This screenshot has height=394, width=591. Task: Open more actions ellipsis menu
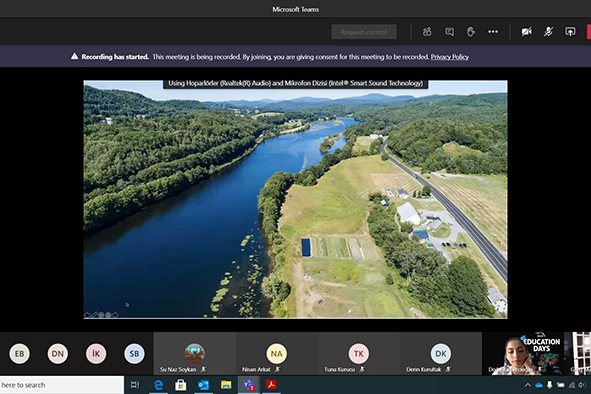[493, 32]
